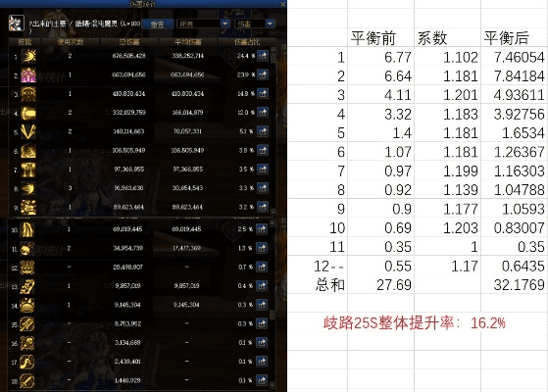Click the character portrait avatar
The image size is (548, 392).
(x=17, y=24)
